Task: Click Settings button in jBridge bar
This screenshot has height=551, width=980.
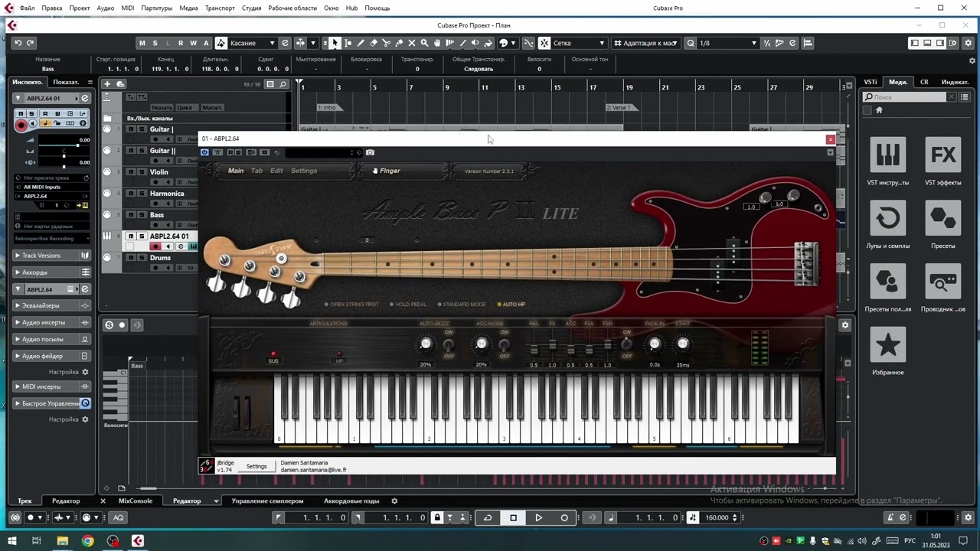Action: (x=256, y=466)
